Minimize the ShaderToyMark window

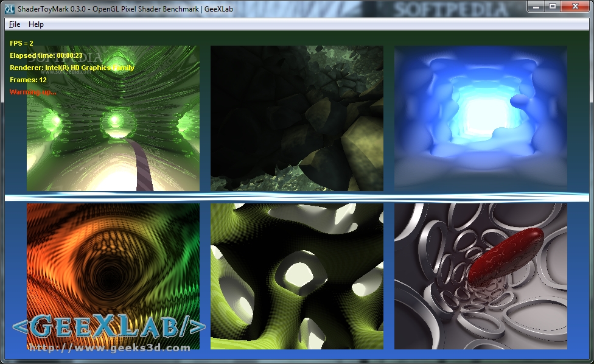(x=536, y=7)
